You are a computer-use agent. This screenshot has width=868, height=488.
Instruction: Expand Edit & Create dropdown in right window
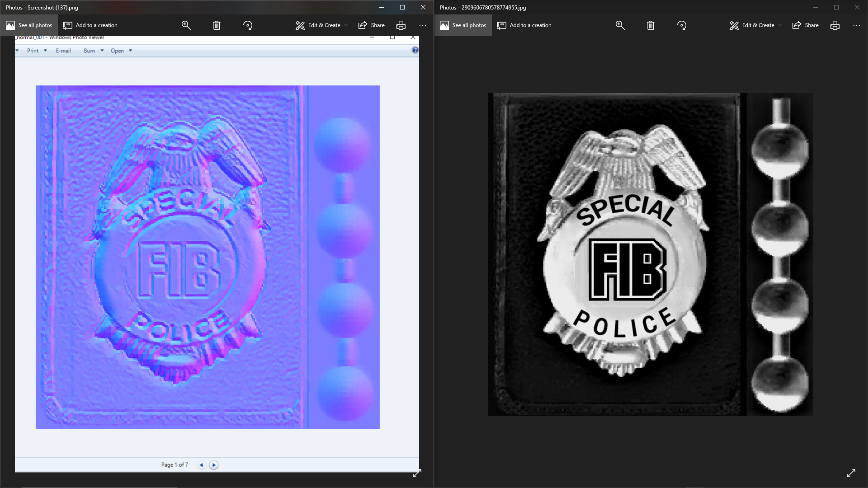[x=755, y=25]
